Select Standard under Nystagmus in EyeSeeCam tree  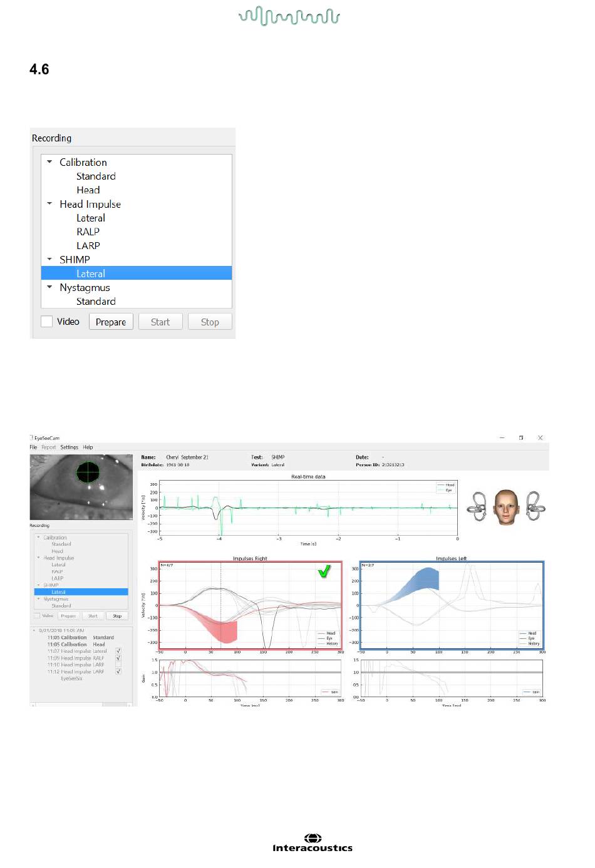(x=61, y=606)
